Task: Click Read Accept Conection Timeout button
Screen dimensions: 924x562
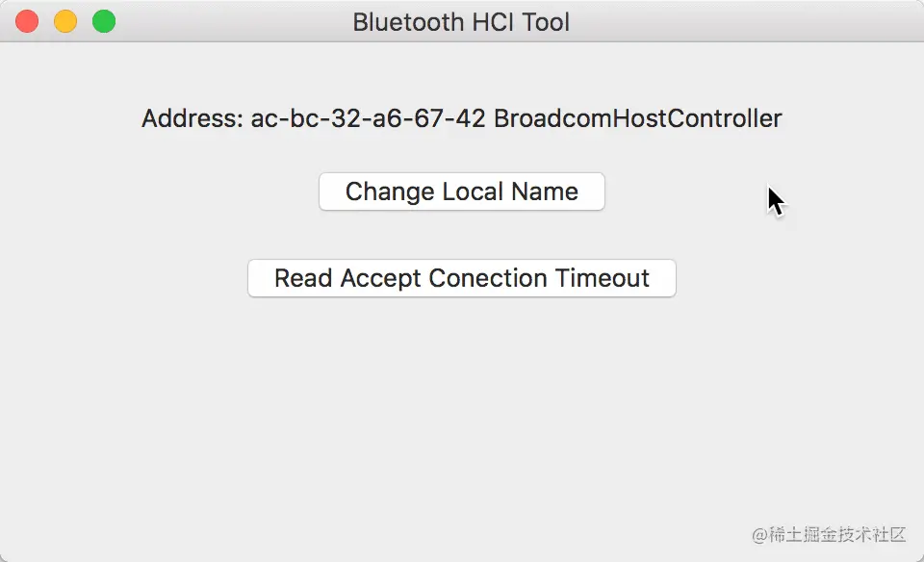Action: 462,278
